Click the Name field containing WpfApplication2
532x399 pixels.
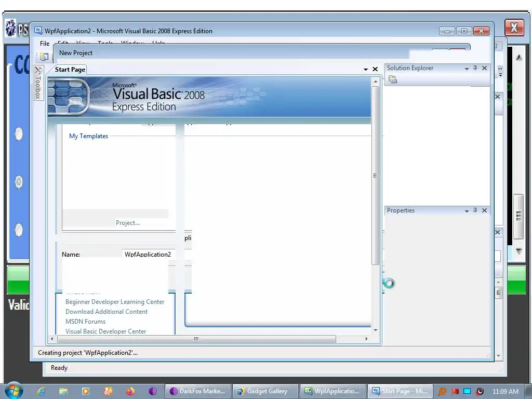pyautogui.click(x=148, y=254)
